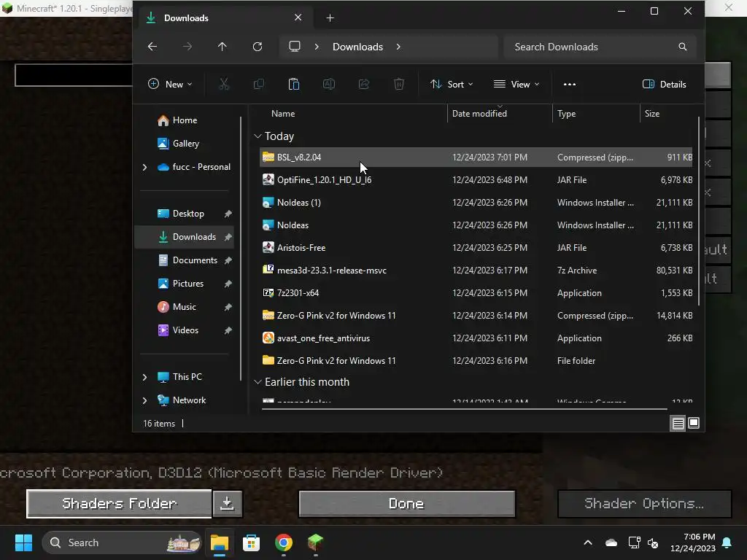Click the Share toolbar icon
The height and width of the screenshot is (560, 747).
click(364, 85)
